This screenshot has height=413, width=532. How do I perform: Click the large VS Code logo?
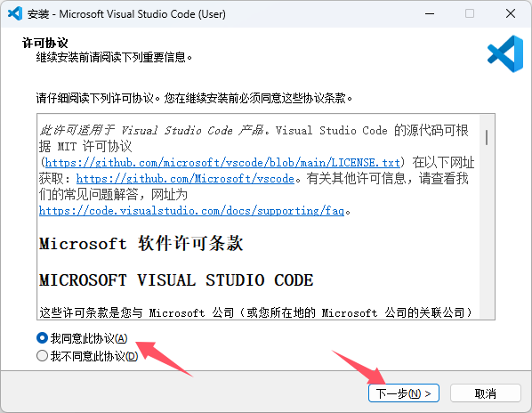505,53
